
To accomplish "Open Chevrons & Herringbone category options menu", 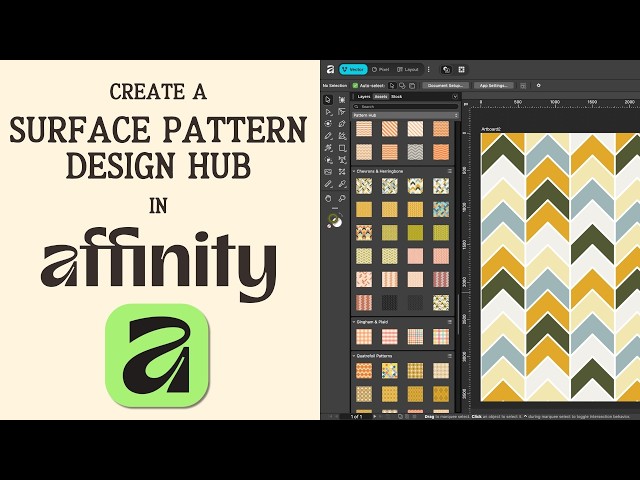I will click(450, 171).
